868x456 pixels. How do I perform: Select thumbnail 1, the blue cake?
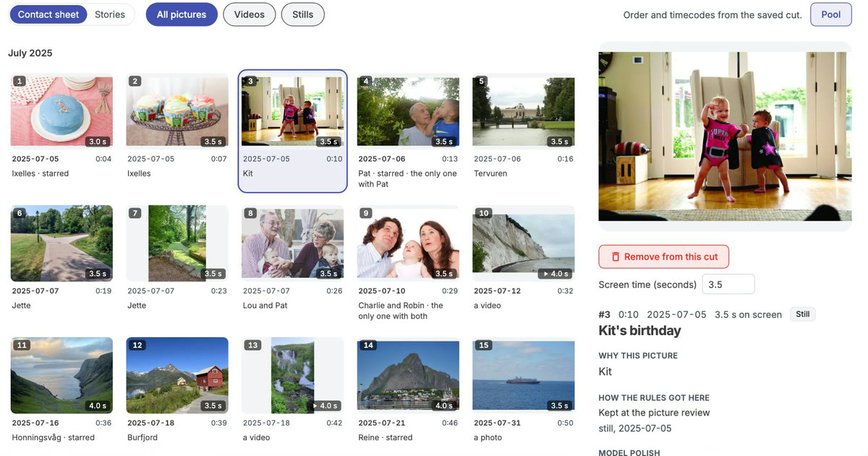point(61,111)
